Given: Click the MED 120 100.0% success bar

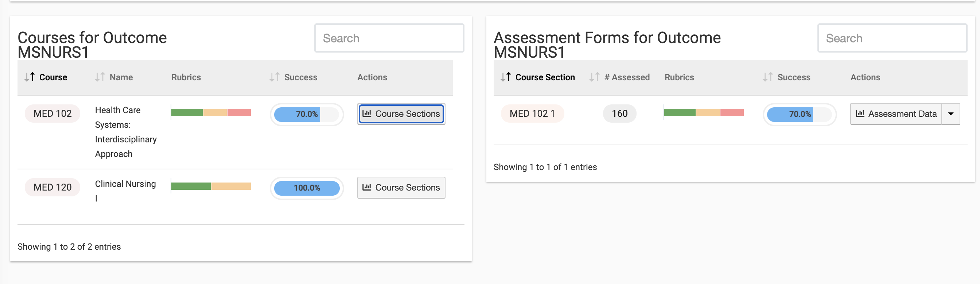Looking at the screenshot, I should (307, 188).
